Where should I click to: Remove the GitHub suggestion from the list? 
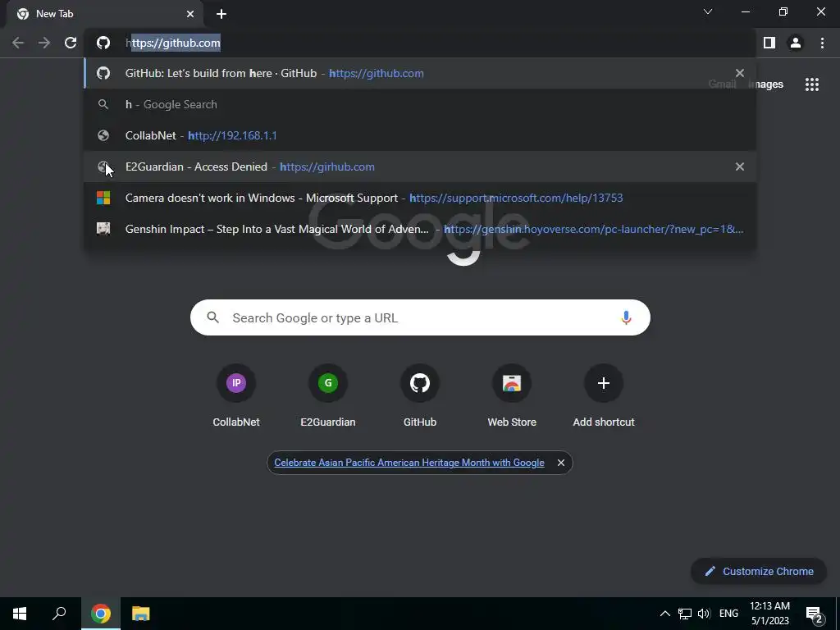(740, 73)
